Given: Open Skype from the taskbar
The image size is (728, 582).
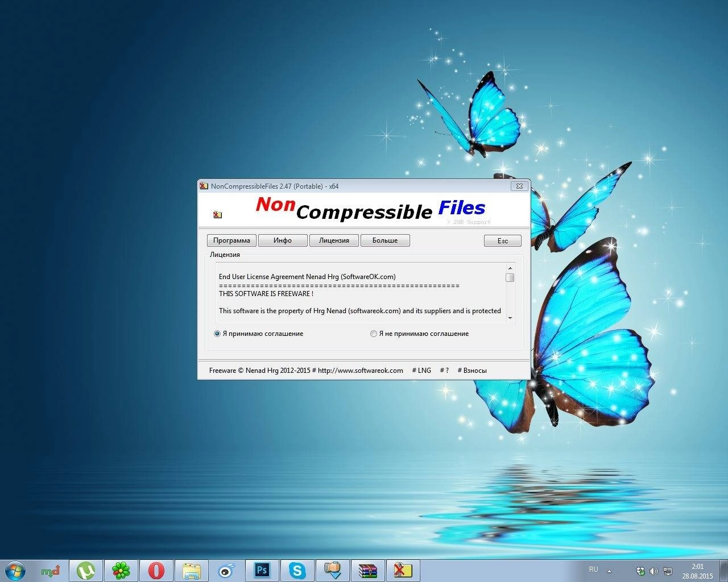Looking at the screenshot, I should pyautogui.click(x=297, y=570).
